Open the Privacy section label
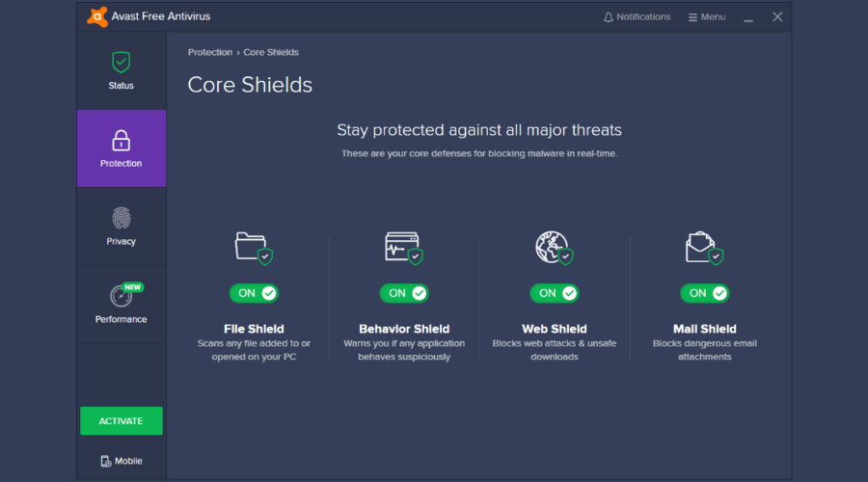 pos(121,241)
